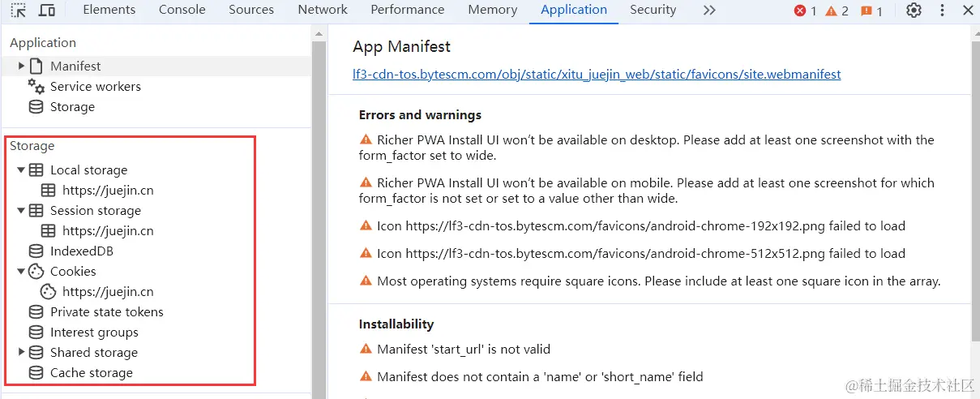Open the DevTools three-dot menu
Screen dimensions: 980x399
(942, 11)
